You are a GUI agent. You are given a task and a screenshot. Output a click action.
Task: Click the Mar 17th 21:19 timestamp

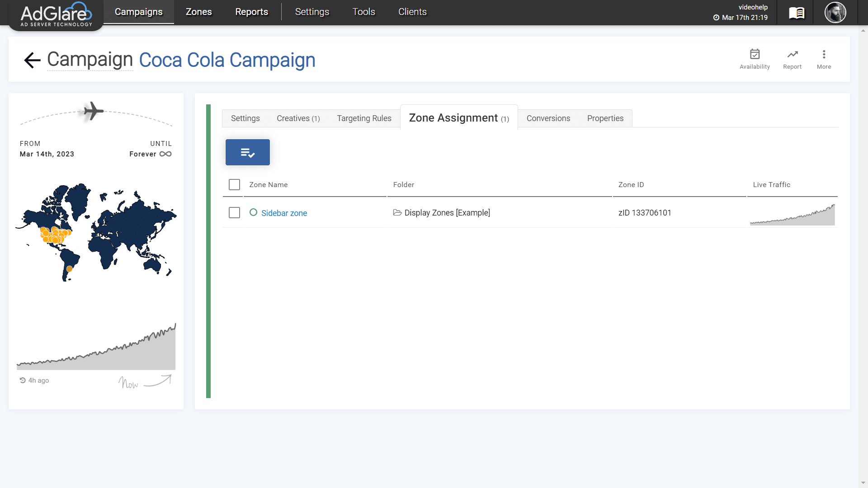[745, 18]
